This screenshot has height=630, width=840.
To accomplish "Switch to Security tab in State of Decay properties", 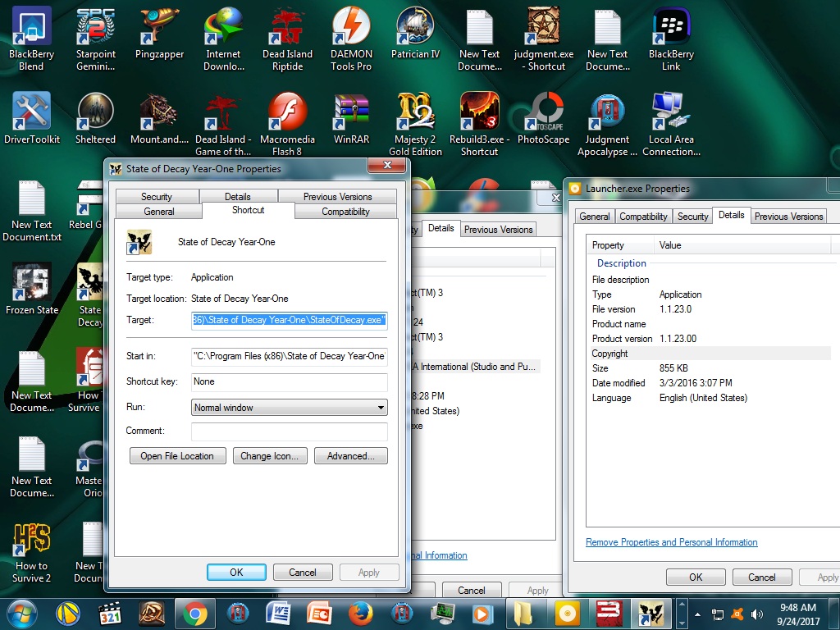I will [x=157, y=197].
